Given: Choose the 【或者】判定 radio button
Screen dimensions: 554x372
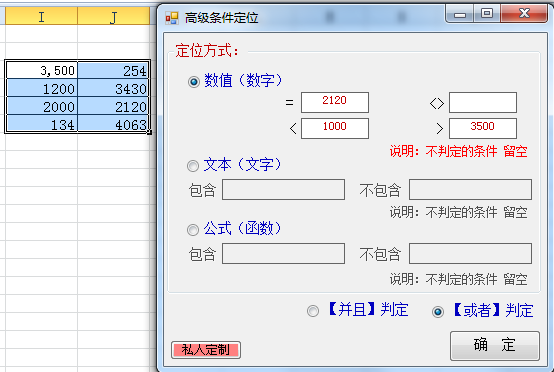Looking at the screenshot, I should click(x=438, y=312).
